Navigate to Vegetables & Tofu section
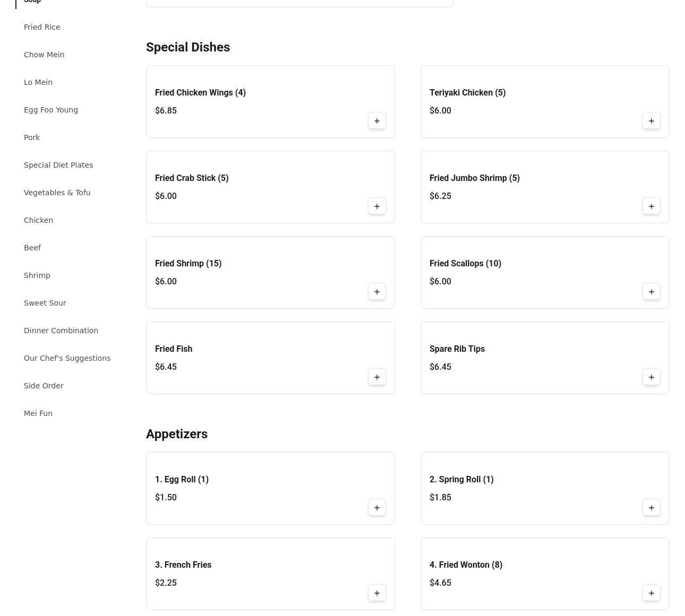 pyautogui.click(x=57, y=193)
